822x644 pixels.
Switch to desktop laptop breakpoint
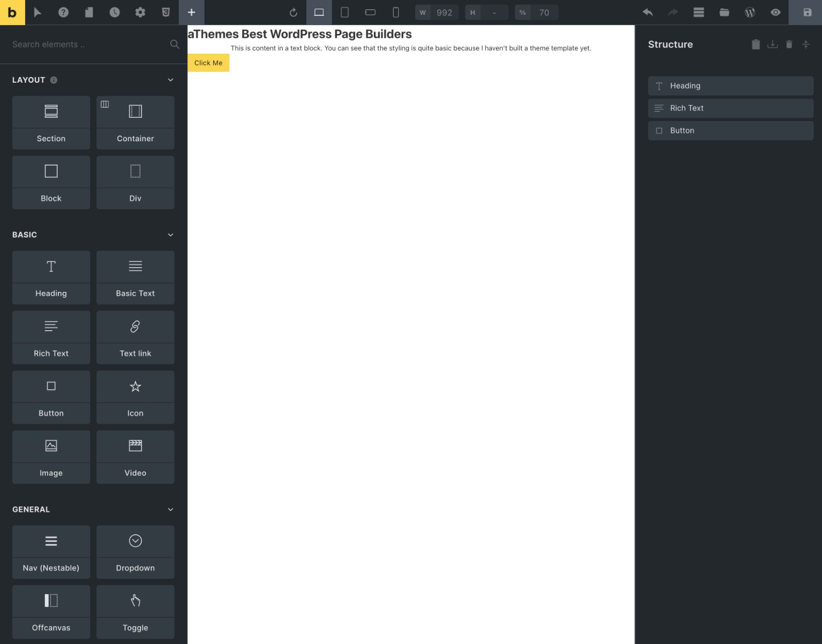[x=319, y=12]
